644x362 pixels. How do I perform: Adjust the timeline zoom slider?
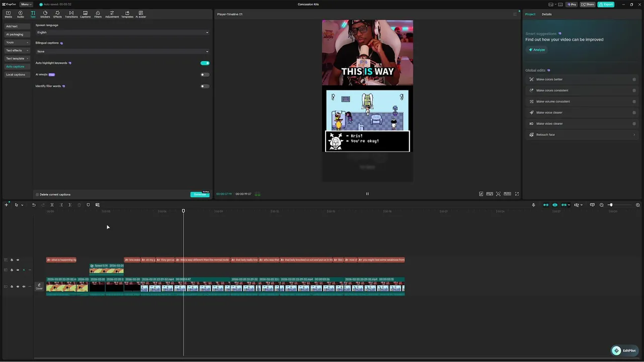(610, 205)
